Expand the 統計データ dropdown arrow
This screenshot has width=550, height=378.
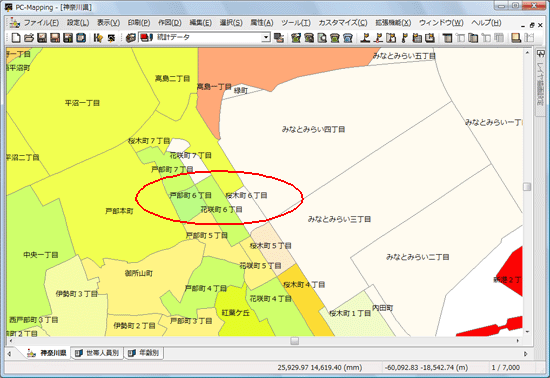coord(266,37)
